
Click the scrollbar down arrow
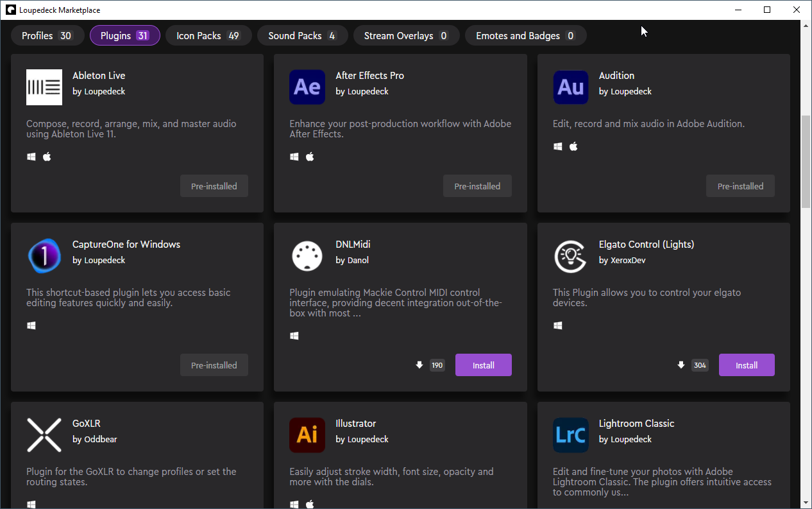click(806, 503)
